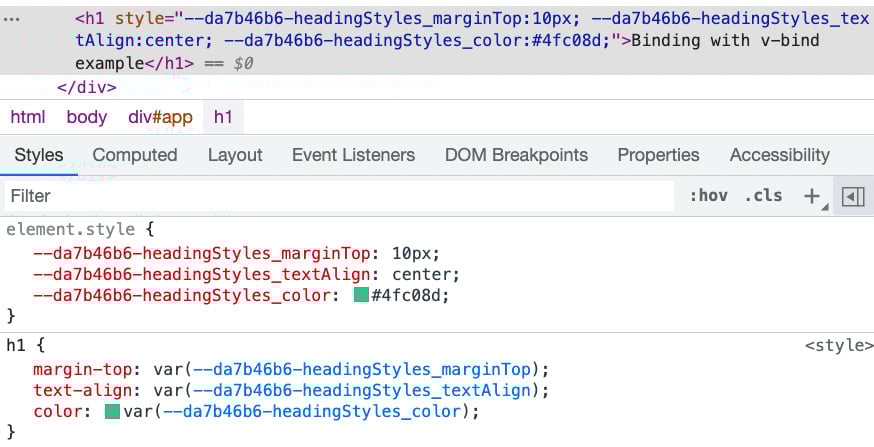Select the h1 element row in DOM tree

[x=437, y=41]
